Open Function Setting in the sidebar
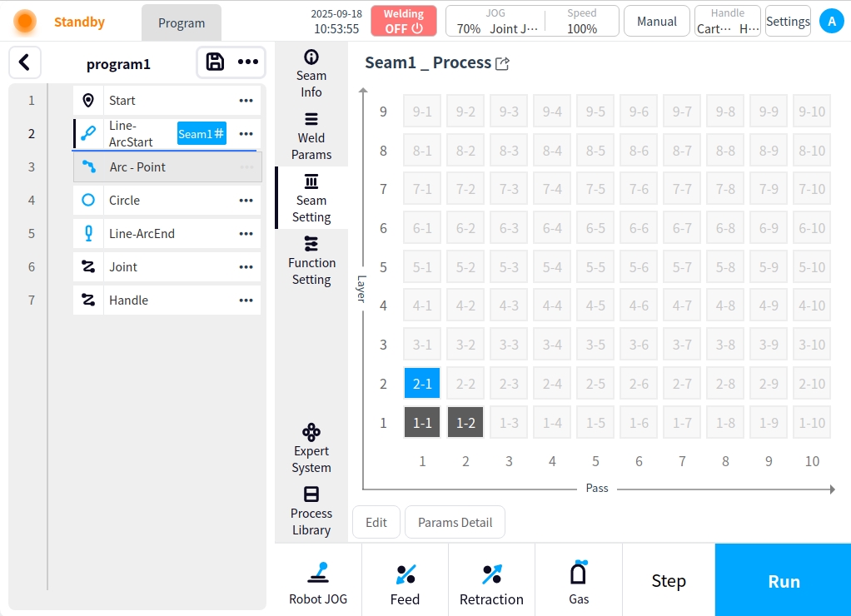Screen dimensions: 851x616 pos(311,261)
